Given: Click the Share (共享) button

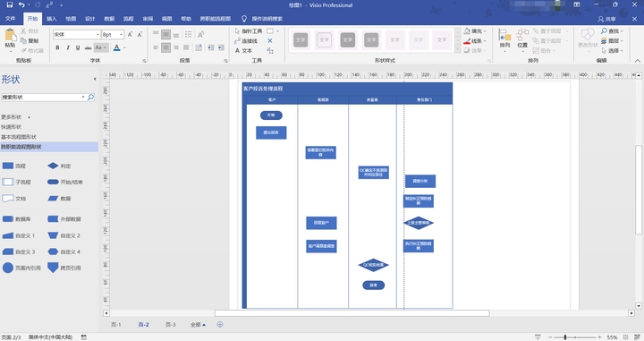Looking at the screenshot, I should click(607, 19).
